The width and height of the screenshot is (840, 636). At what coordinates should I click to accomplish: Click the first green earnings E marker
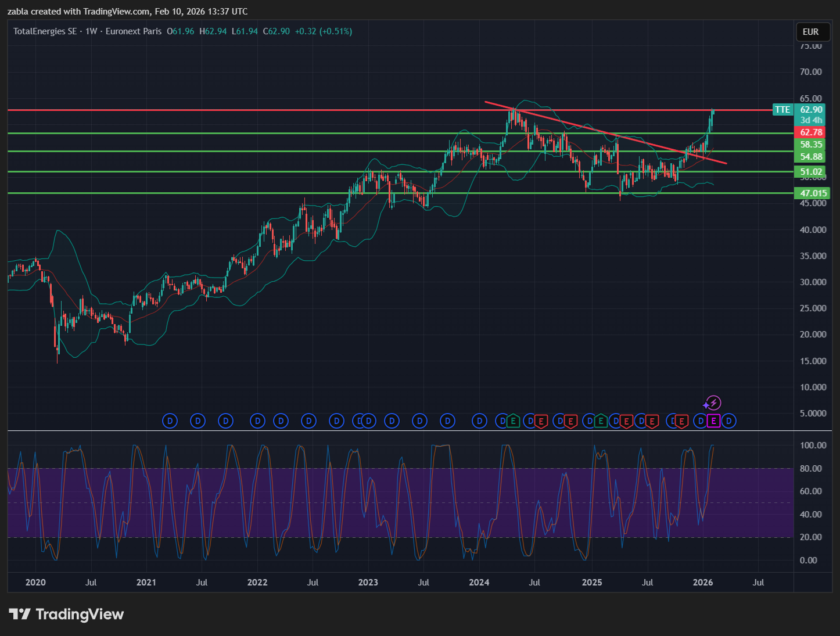pos(513,421)
